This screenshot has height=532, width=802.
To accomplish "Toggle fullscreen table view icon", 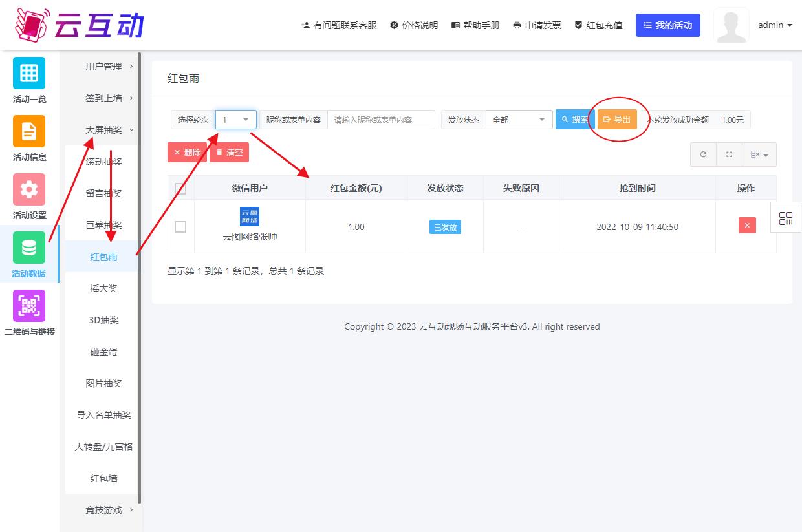I will pos(729,154).
